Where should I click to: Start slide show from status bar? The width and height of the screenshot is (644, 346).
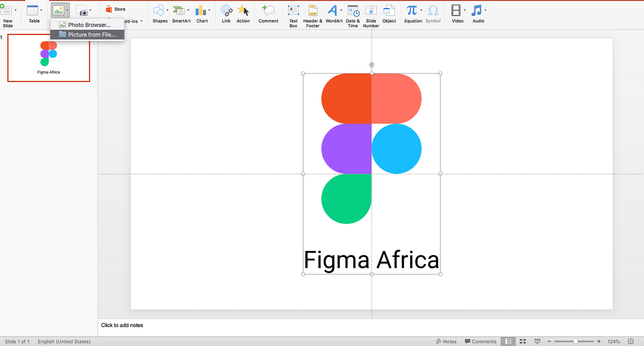pyautogui.click(x=537, y=341)
